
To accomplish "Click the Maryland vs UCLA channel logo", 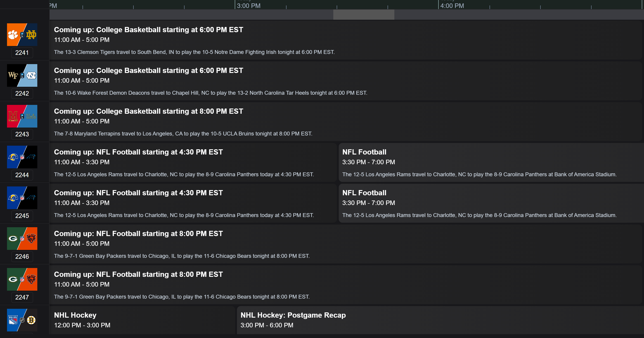I will tap(22, 116).
